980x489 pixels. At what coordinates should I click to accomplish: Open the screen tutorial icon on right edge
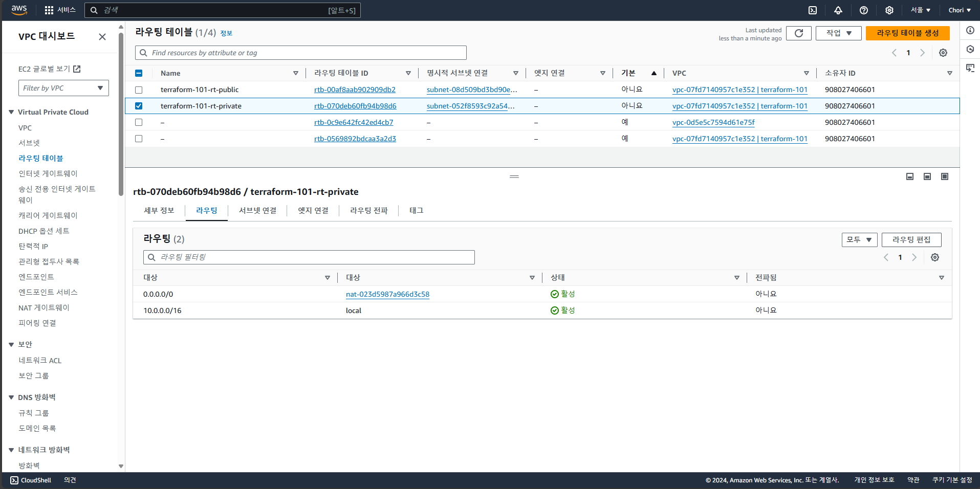point(970,68)
